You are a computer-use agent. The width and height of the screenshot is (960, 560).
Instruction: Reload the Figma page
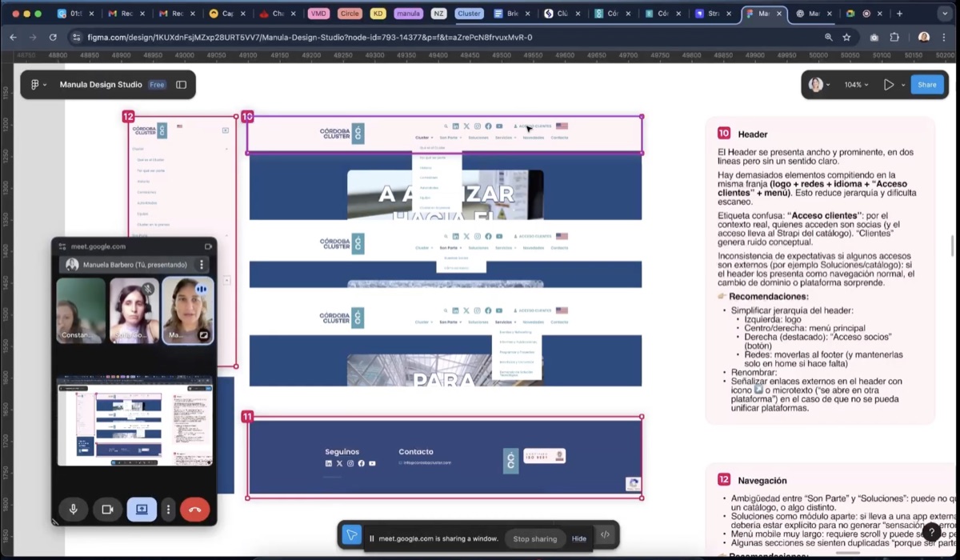tap(53, 38)
